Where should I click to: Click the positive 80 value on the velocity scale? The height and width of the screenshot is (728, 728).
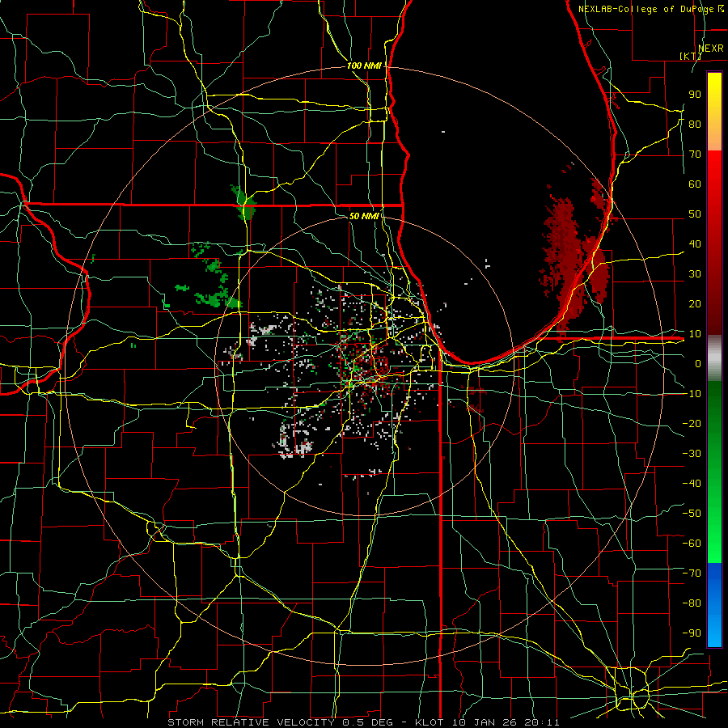coord(695,125)
